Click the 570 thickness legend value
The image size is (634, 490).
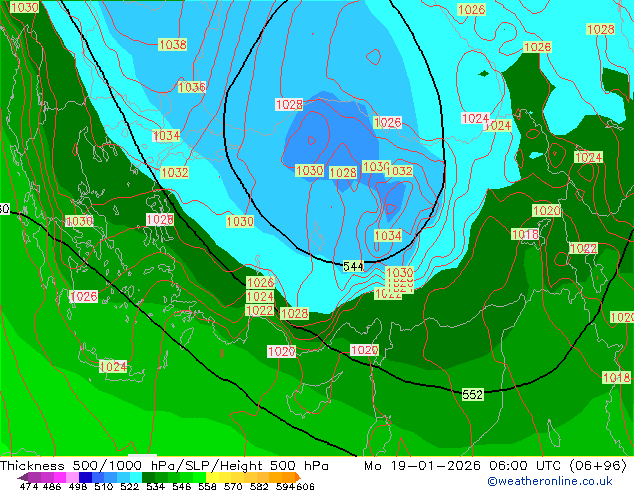[x=233, y=486]
